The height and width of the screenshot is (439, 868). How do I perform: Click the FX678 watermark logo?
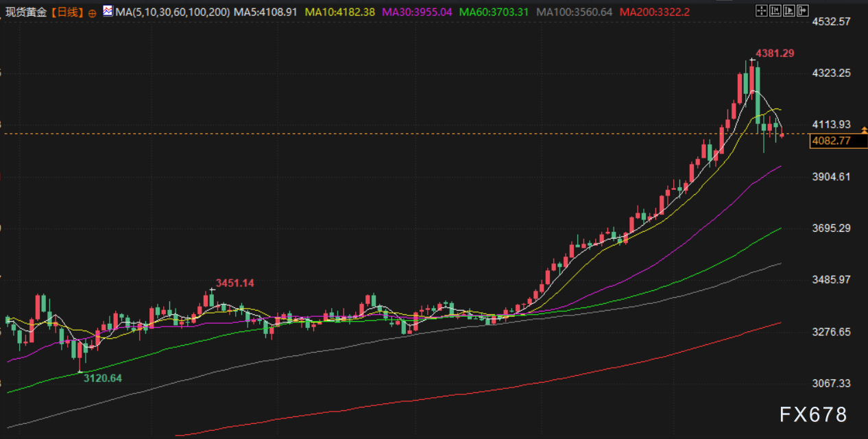813,414
